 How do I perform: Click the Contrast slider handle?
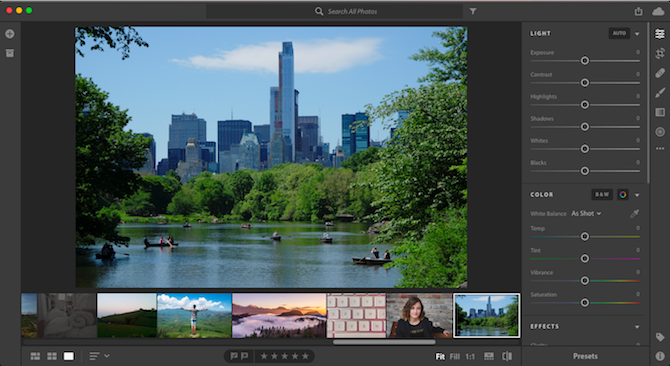585,82
